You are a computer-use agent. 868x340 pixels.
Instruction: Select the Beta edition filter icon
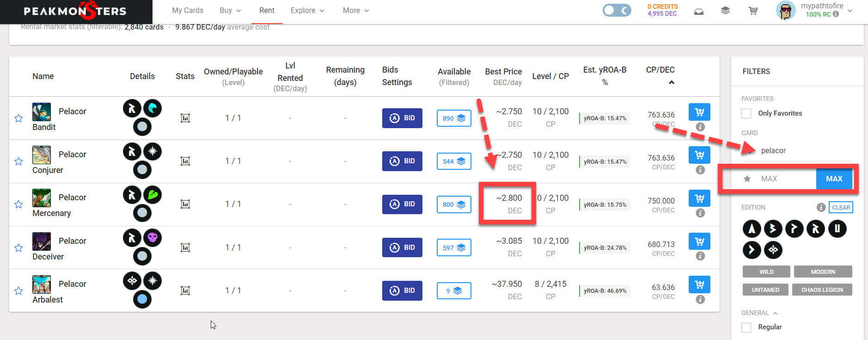point(773,229)
